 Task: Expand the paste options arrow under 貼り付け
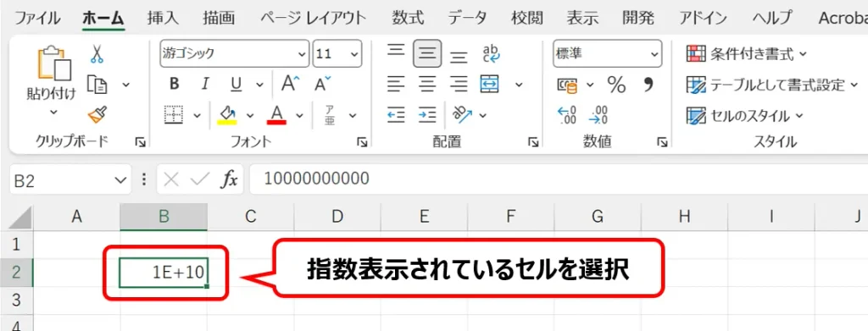tap(53, 113)
